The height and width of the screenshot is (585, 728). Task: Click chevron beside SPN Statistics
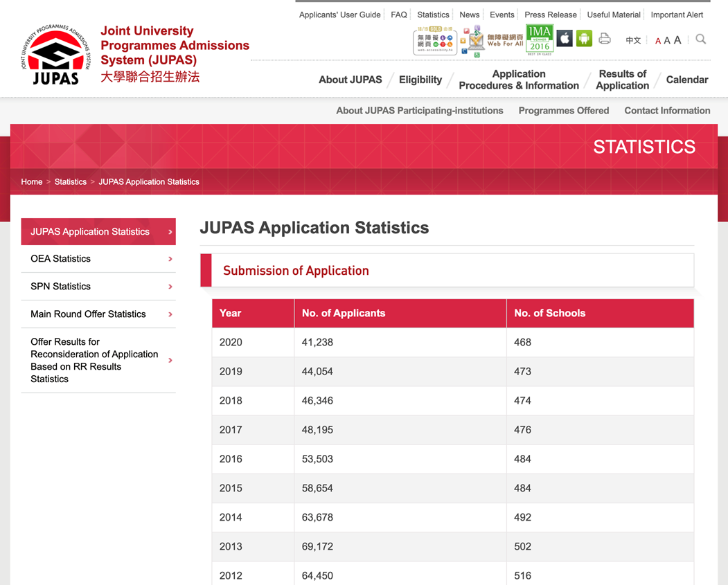point(170,287)
